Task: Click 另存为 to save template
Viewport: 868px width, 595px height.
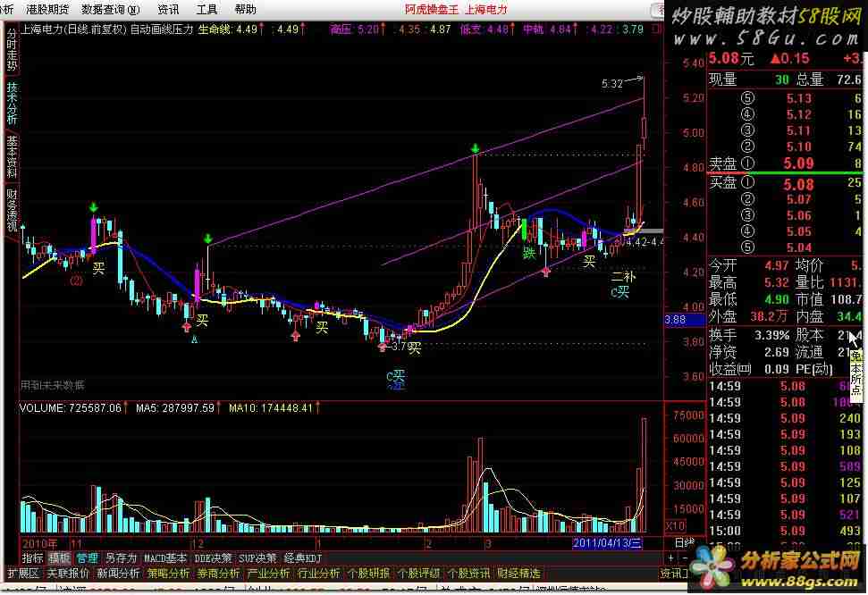Action: (120, 557)
